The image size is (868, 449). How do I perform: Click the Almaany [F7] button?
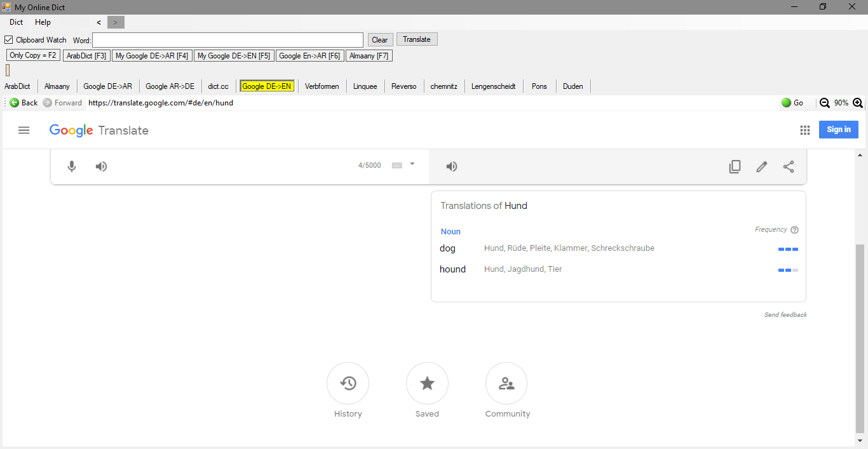tap(369, 56)
